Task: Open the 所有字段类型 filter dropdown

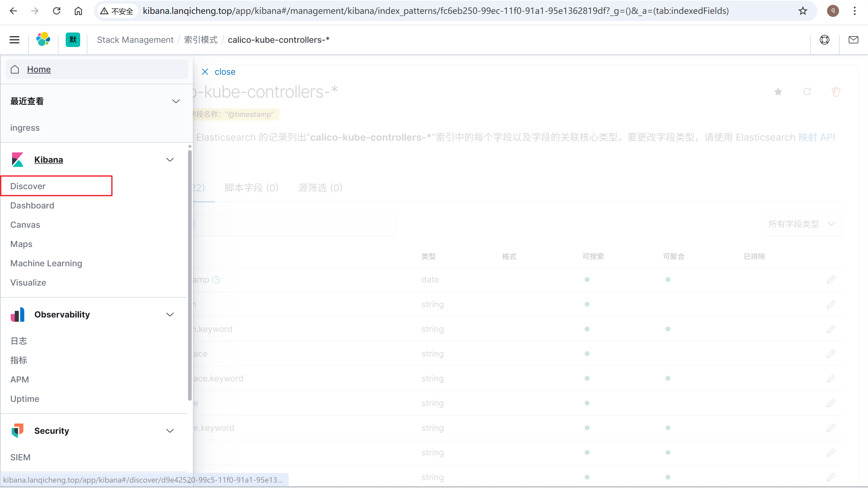Action: coord(802,224)
